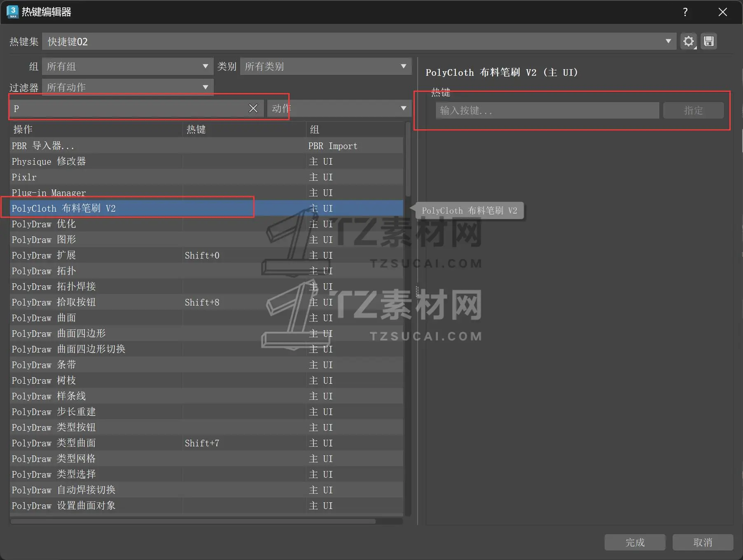This screenshot has width=743, height=560.
Task: Select the PolyDraw 类型选择 row
Action: 206,474
